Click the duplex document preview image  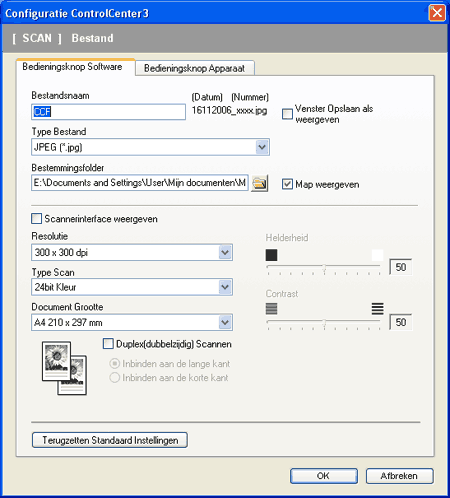64,368
